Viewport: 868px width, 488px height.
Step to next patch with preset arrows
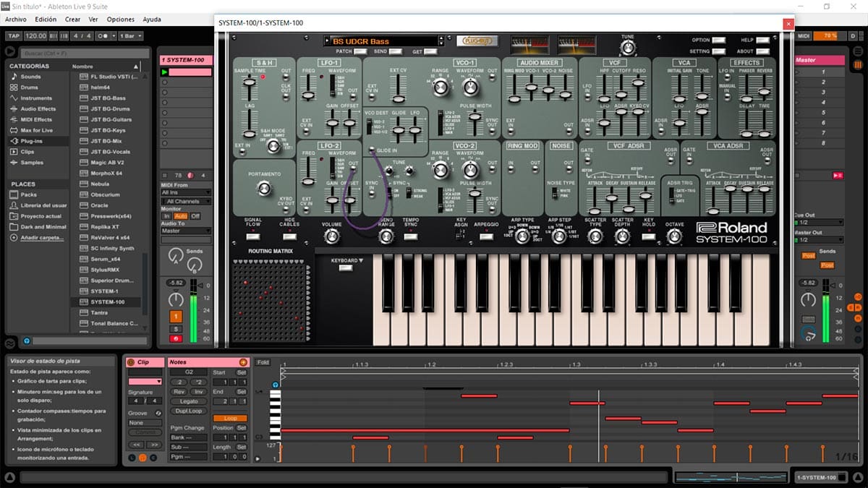click(442, 43)
